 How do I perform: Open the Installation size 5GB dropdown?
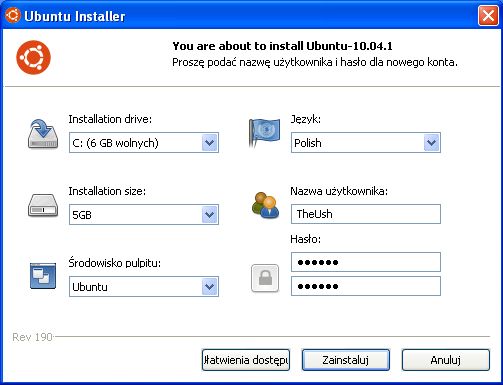[144, 215]
